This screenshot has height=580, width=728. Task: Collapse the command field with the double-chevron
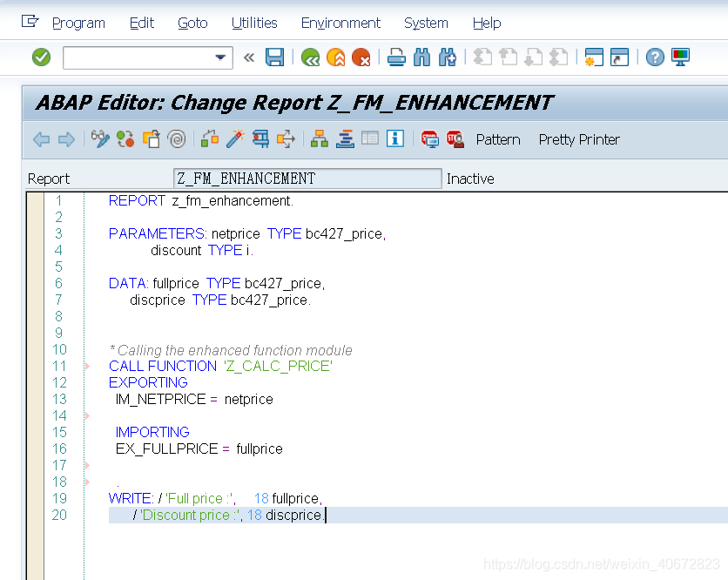pyautogui.click(x=249, y=57)
